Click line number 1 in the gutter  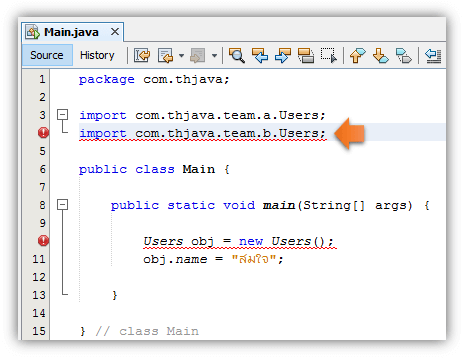pyautogui.click(x=42, y=79)
